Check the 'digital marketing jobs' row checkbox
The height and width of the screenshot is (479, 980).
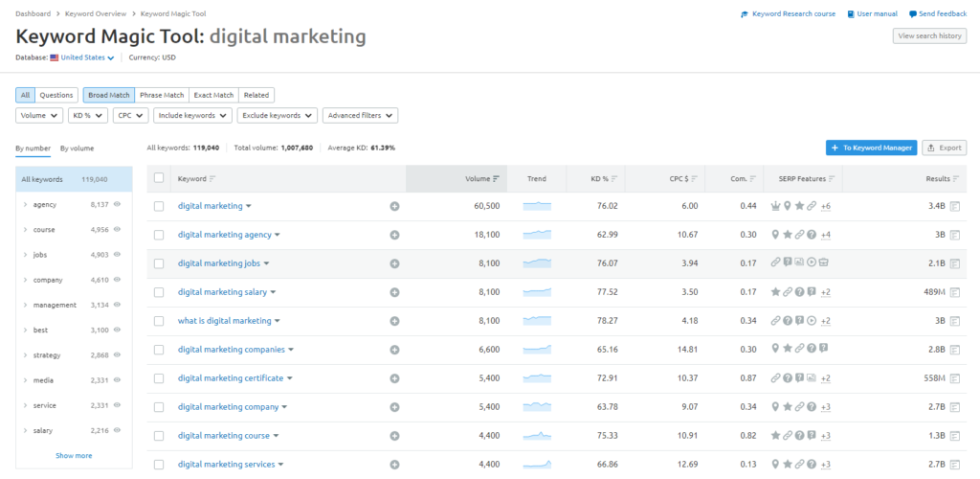tap(159, 263)
